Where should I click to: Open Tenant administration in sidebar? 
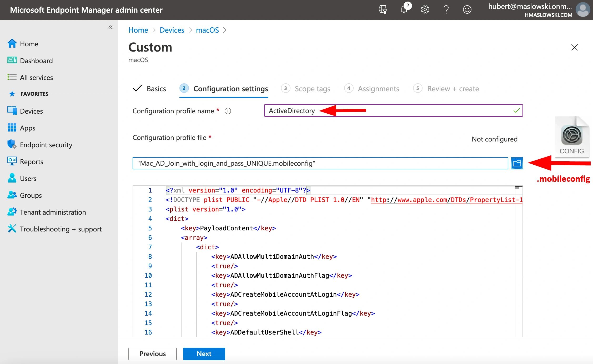53,212
